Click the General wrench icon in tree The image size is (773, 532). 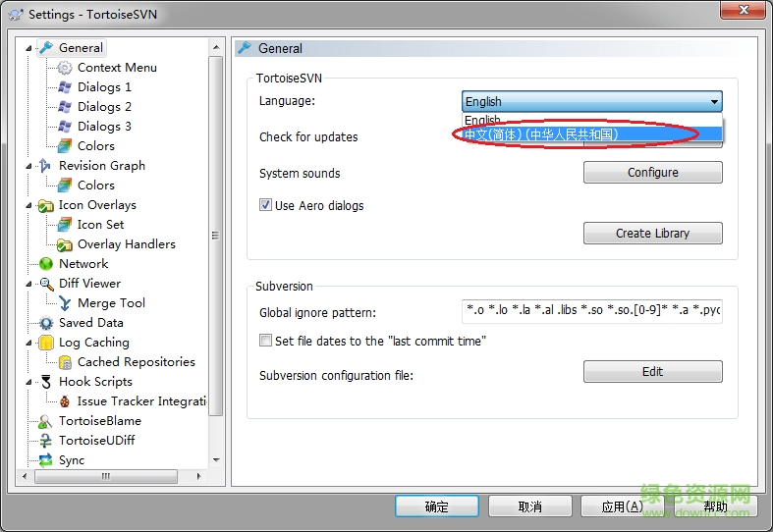point(46,48)
